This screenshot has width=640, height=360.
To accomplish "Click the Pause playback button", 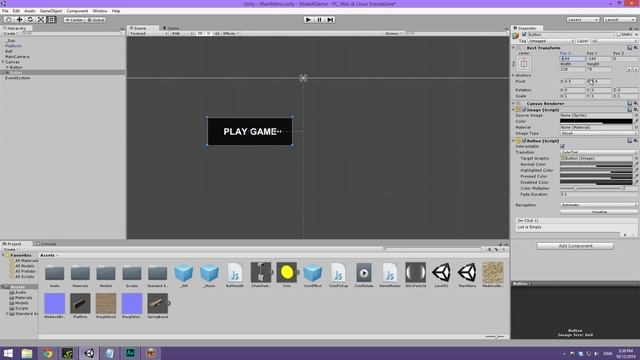I will point(320,20).
